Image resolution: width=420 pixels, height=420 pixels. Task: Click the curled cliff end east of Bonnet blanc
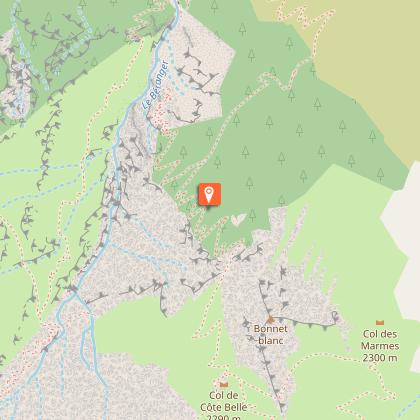tap(335, 315)
